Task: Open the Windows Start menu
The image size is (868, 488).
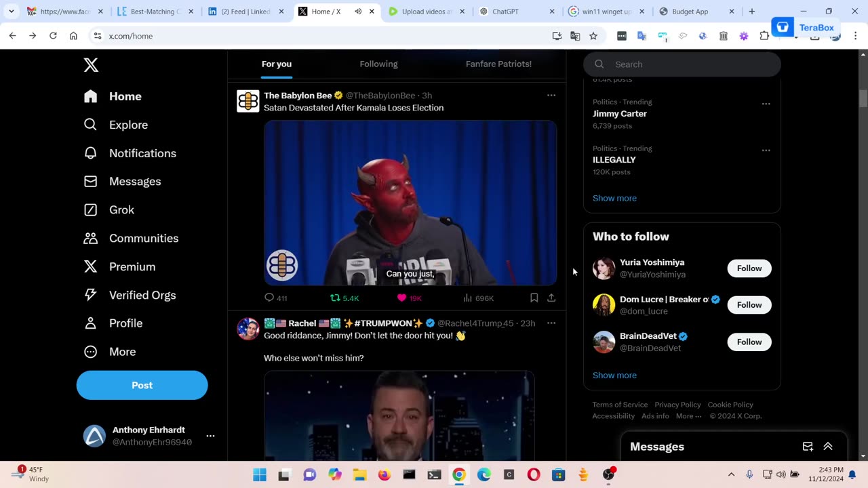Action: click(260, 475)
